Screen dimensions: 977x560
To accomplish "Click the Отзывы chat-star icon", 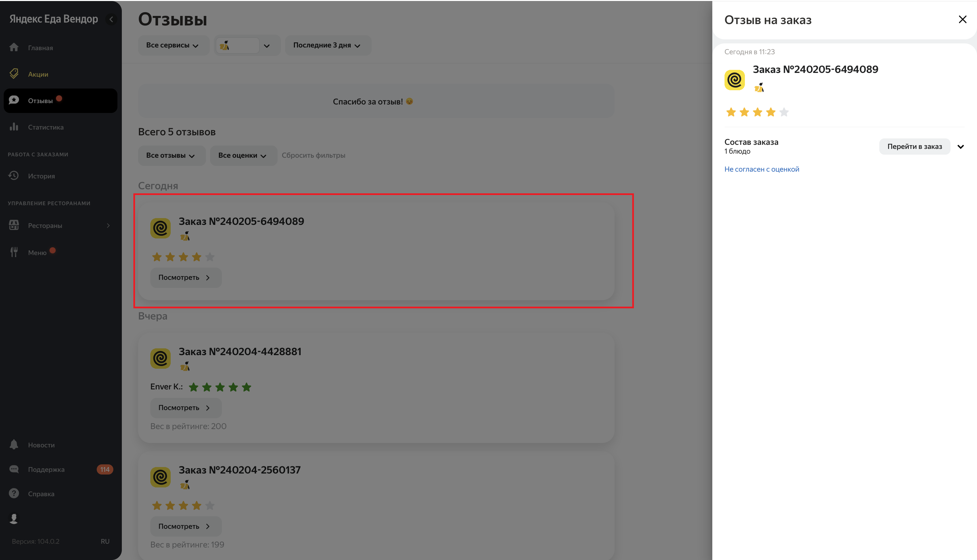I will 14,100.
